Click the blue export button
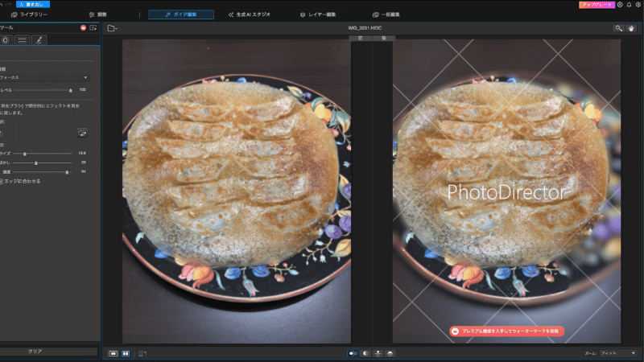Screen dimensions: 644x362 [x=33, y=4]
